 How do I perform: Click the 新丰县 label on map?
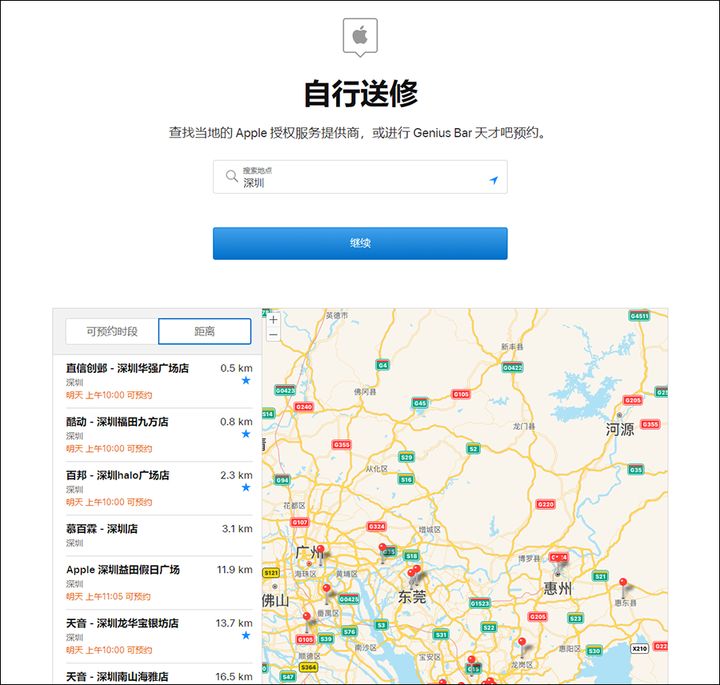512,347
